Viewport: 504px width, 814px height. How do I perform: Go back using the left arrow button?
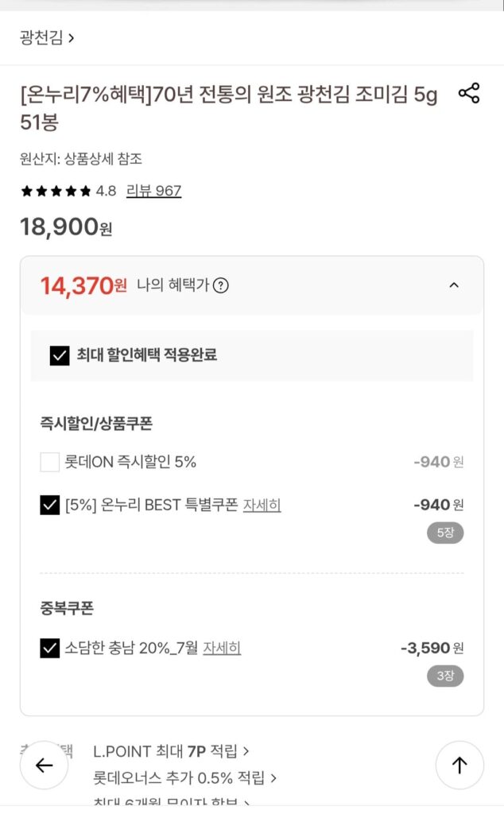[x=44, y=765]
